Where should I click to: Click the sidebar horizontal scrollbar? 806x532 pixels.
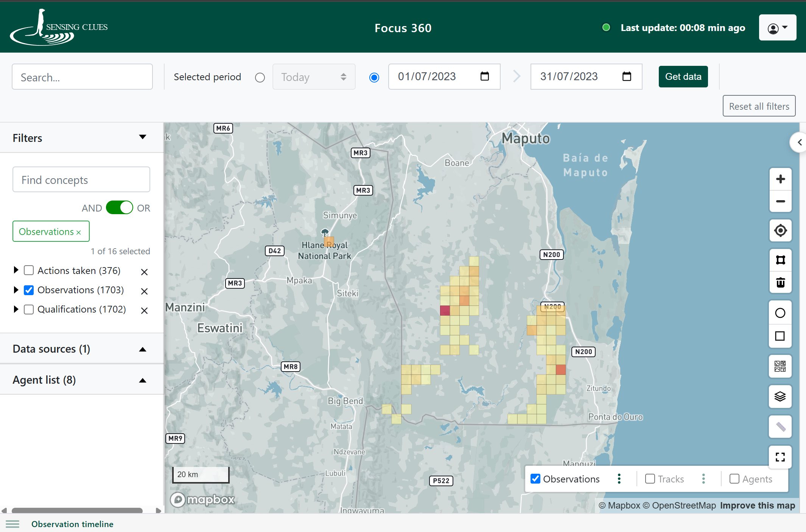point(77,510)
